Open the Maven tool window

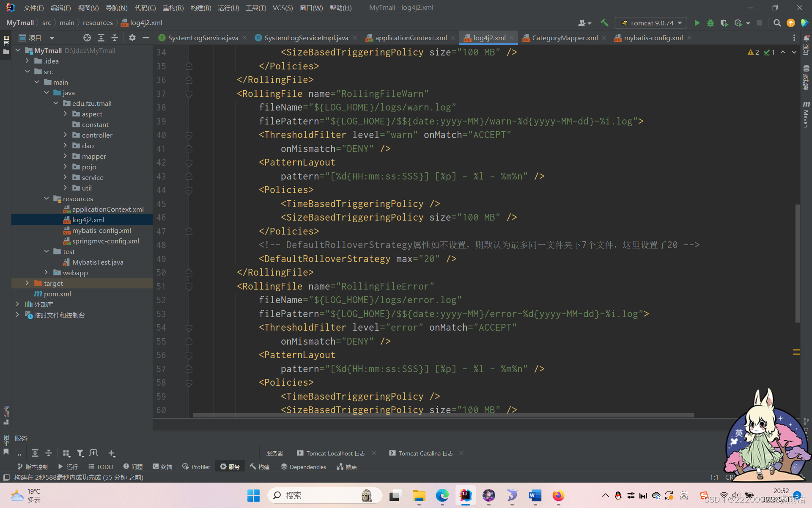tap(806, 114)
